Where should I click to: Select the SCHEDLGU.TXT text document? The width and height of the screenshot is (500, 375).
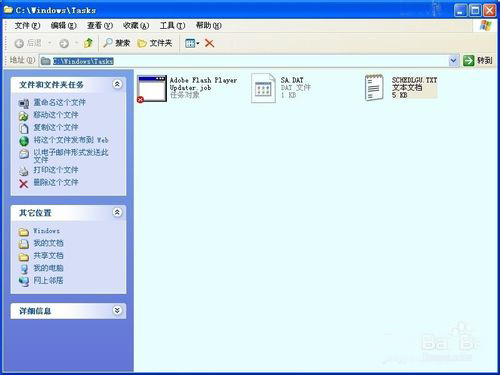click(x=401, y=88)
